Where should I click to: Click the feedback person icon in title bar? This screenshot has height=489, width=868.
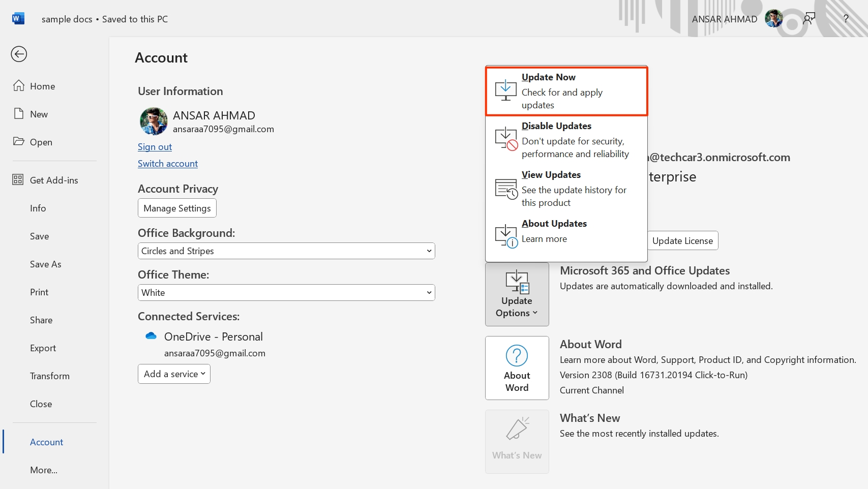[x=809, y=19]
